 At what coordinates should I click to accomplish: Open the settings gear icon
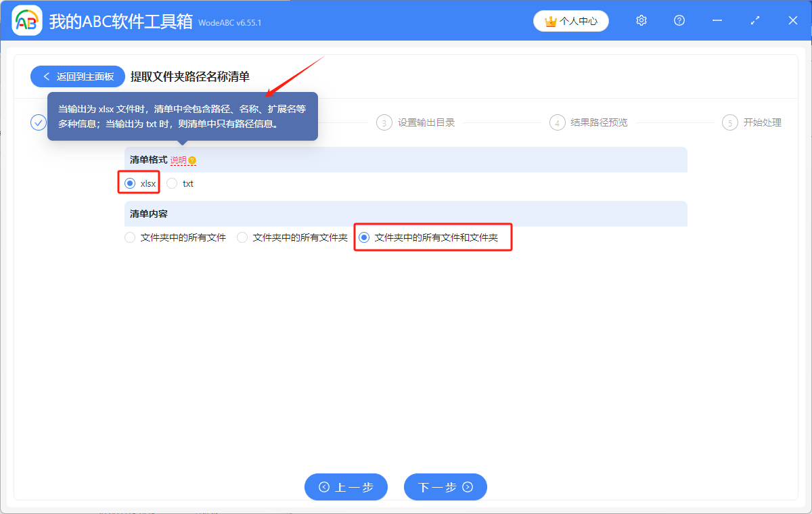(641, 20)
